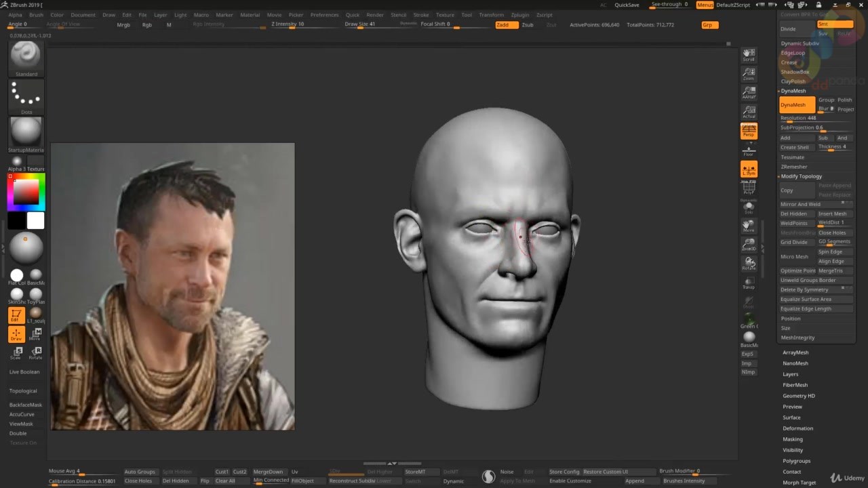Select the ToyPlastic material sphere

coord(35,294)
